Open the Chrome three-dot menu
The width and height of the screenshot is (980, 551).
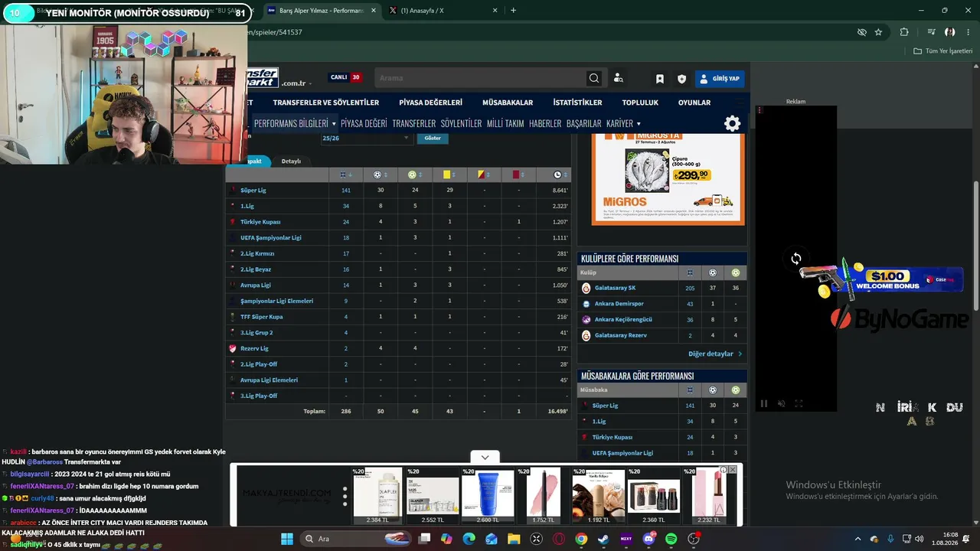tap(966, 32)
